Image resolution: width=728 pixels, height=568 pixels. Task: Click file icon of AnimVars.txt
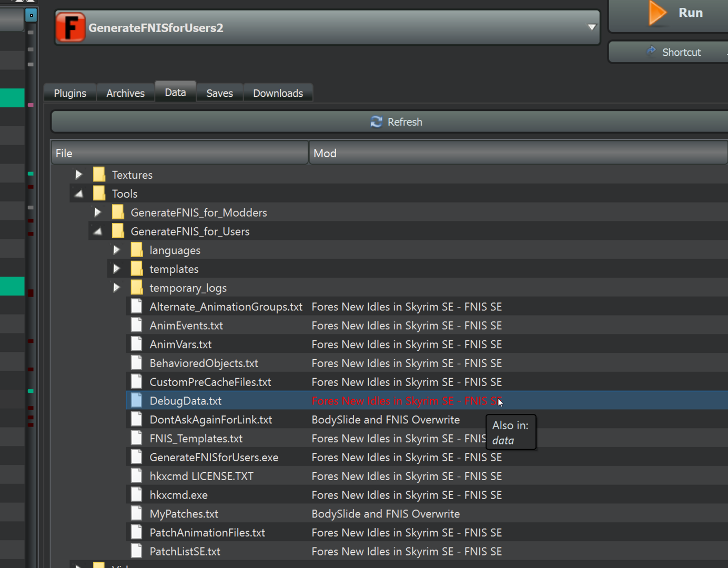click(137, 344)
